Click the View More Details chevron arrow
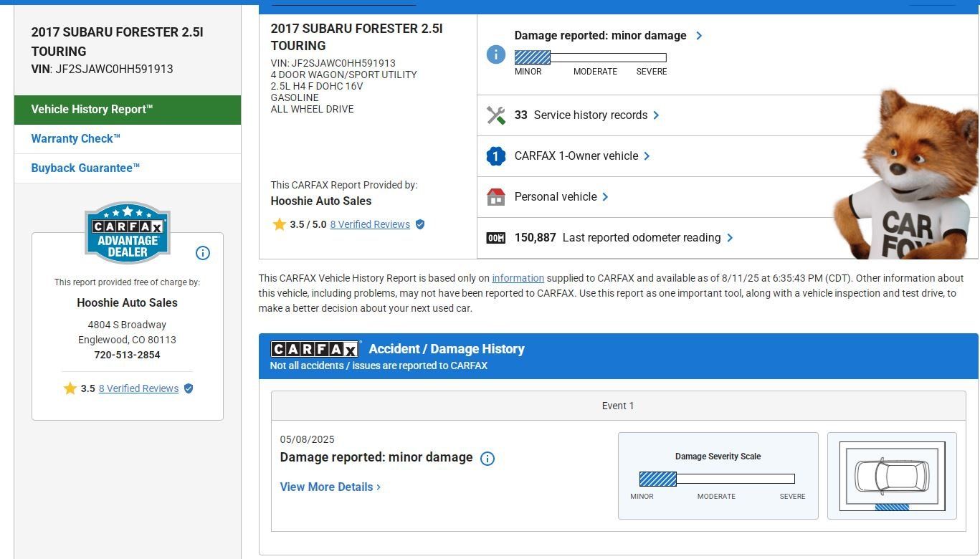980x559 pixels. coord(379,487)
